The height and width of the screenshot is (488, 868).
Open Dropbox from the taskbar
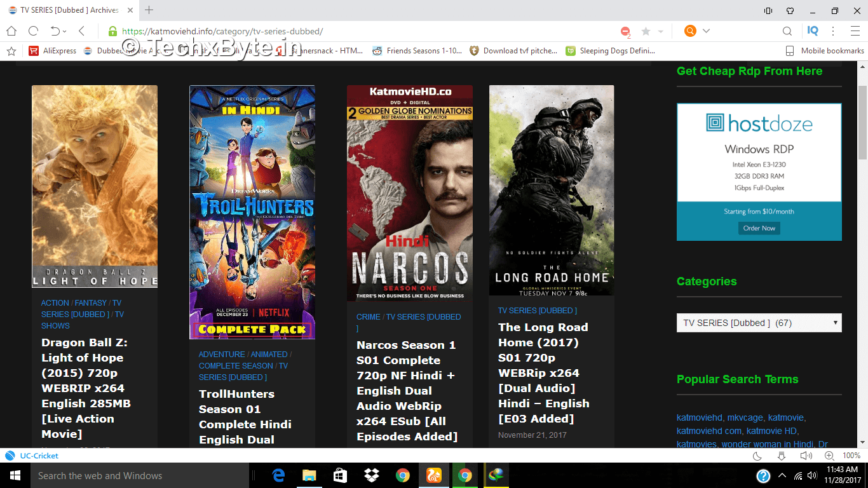point(372,475)
